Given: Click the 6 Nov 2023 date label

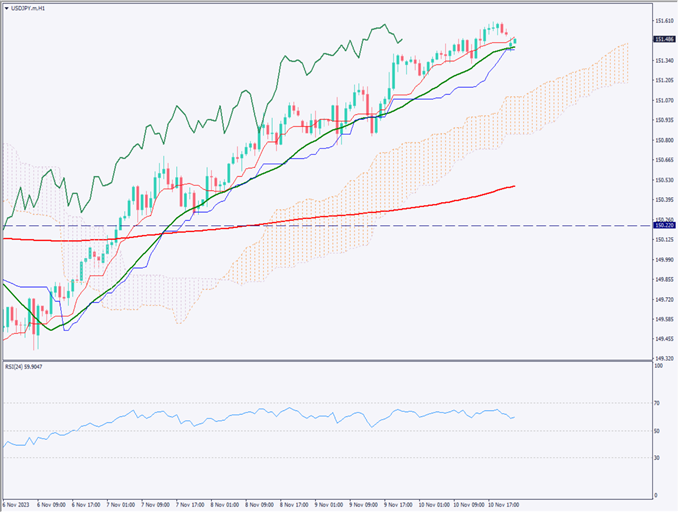Looking at the screenshot, I should (18, 505).
